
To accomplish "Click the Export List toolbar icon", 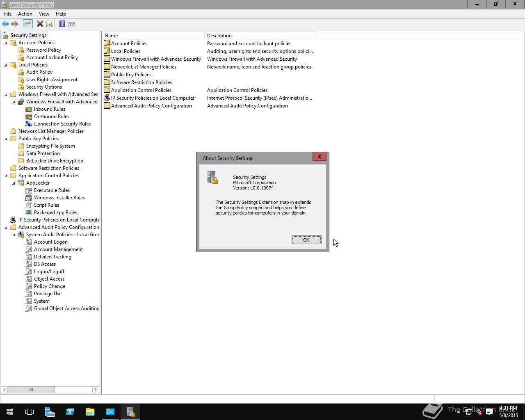I will 50,24.
